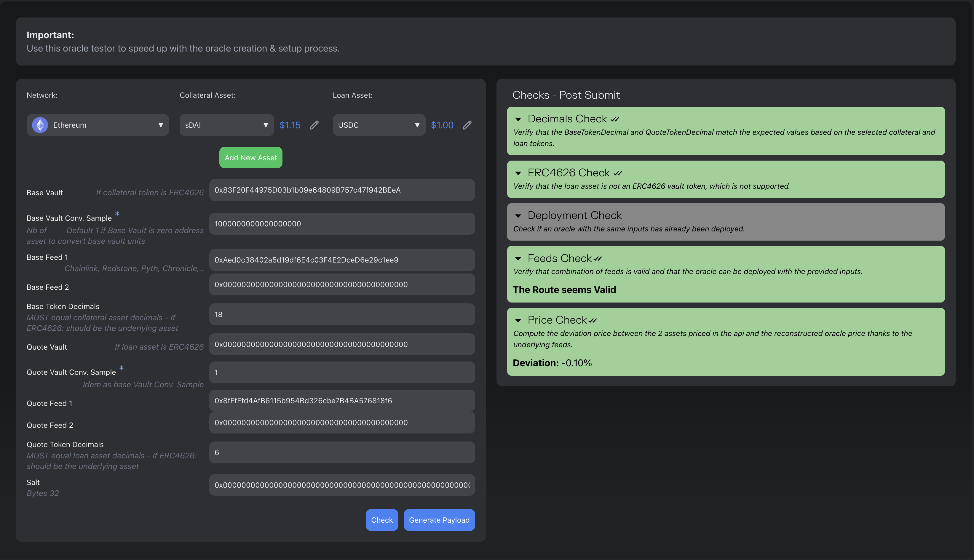Viewport: 974px width, 560px height.
Task: Focus the Salt bytes32 input field
Action: (x=341, y=485)
